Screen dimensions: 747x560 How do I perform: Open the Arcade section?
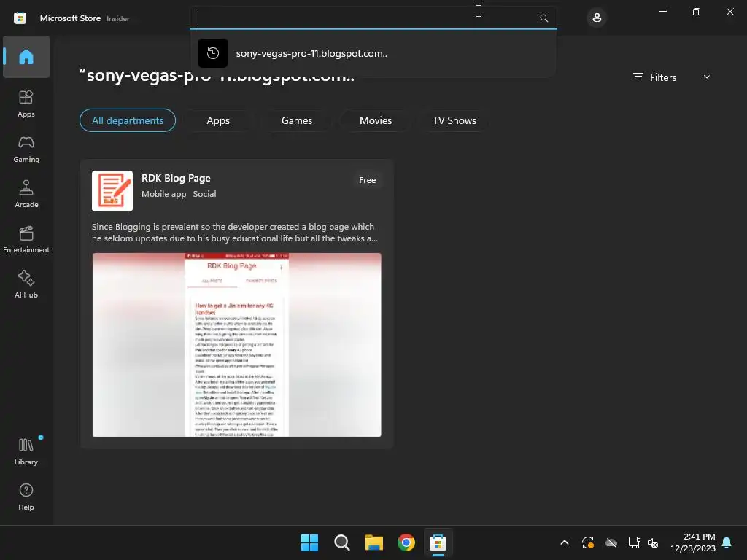26,194
